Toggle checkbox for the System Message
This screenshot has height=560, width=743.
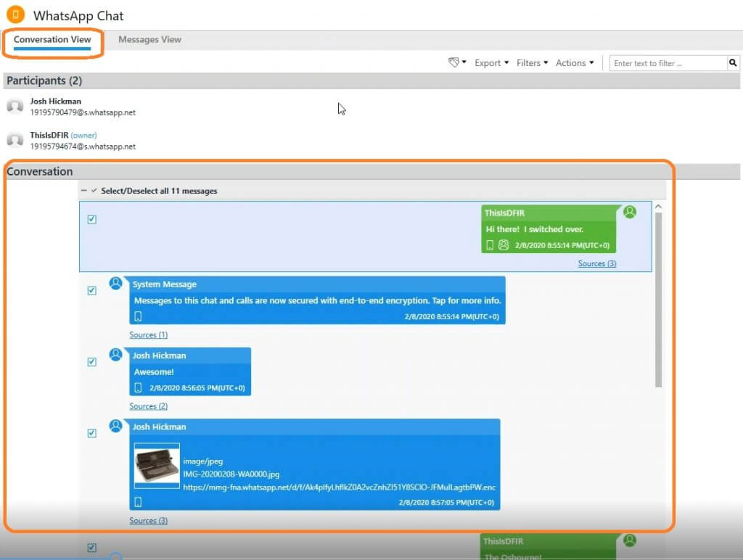pos(92,290)
